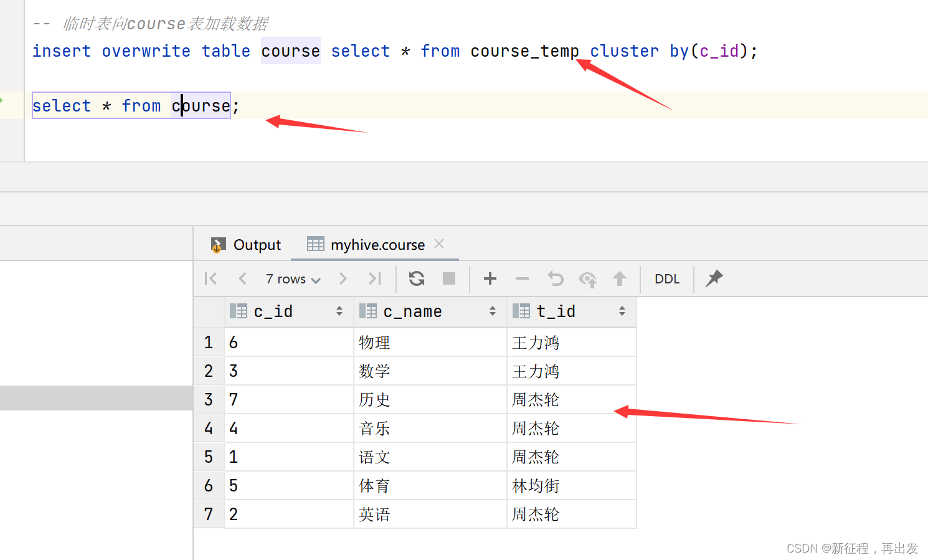
Task: Click 'select' in the select * from course line
Action: click(62, 106)
